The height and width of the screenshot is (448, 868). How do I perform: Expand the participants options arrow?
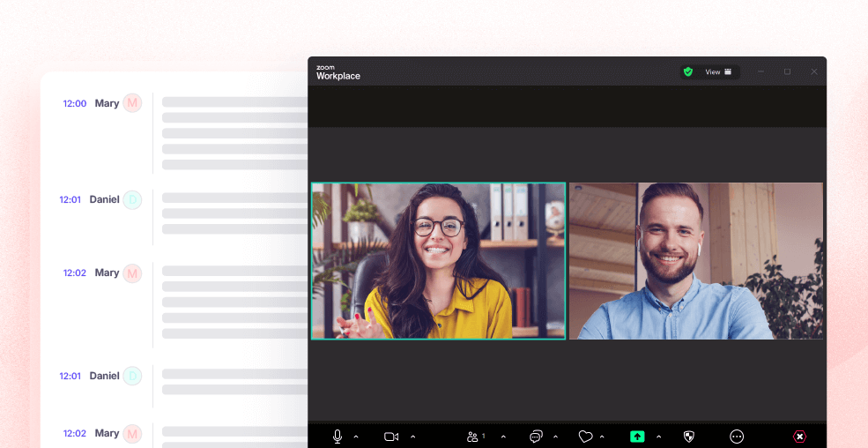tap(503, 437)
